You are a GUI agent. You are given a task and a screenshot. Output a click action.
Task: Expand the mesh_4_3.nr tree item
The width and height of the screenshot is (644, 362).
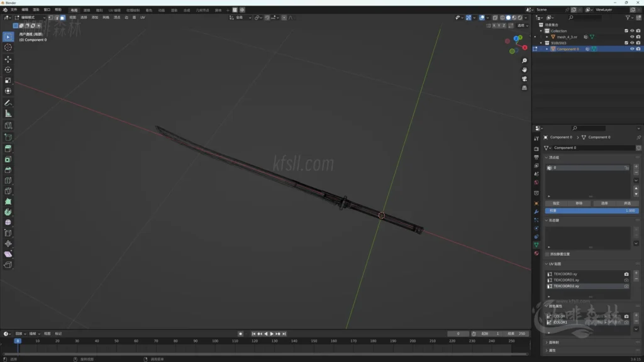point(547,37)
